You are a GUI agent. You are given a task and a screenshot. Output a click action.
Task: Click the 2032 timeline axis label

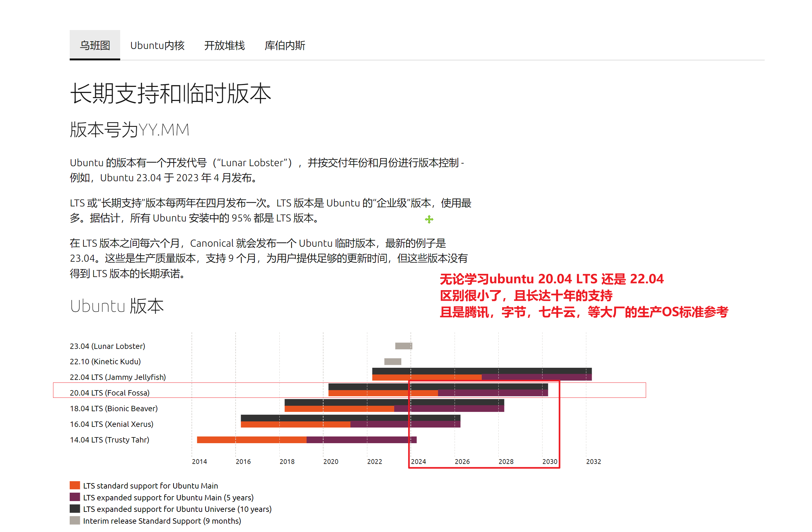point(593,461)
